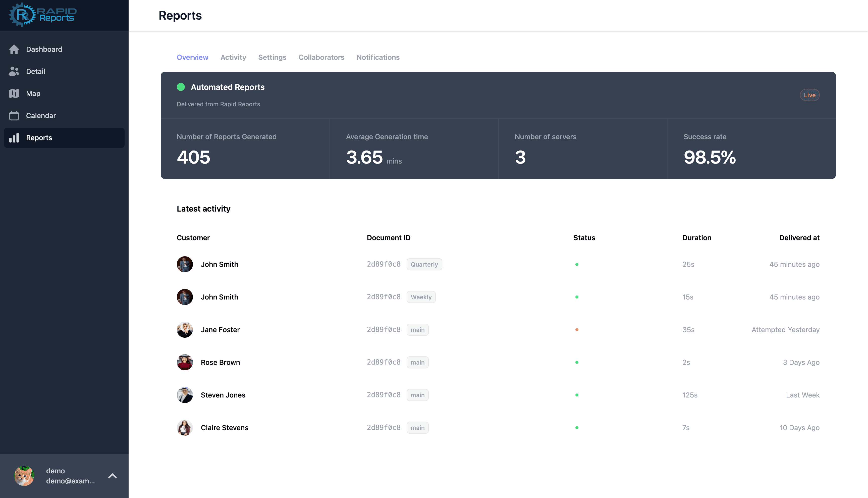The height and width of the screenshot is (498, 868).
Task: Click the Detail people icon
Action: (x=14, y=71)
